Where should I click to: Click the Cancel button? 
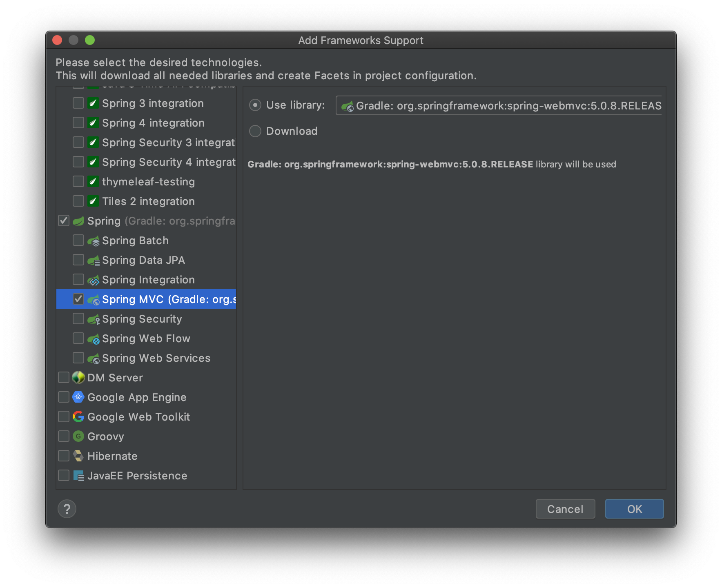[x=565, y=509]
